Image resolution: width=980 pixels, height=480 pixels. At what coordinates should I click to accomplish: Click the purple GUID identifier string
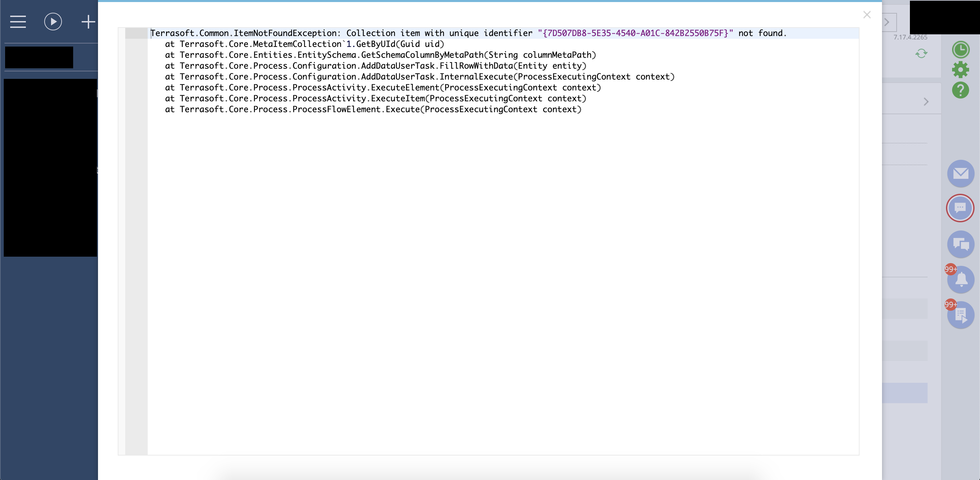pyautogui.click(x=635, y=33)
